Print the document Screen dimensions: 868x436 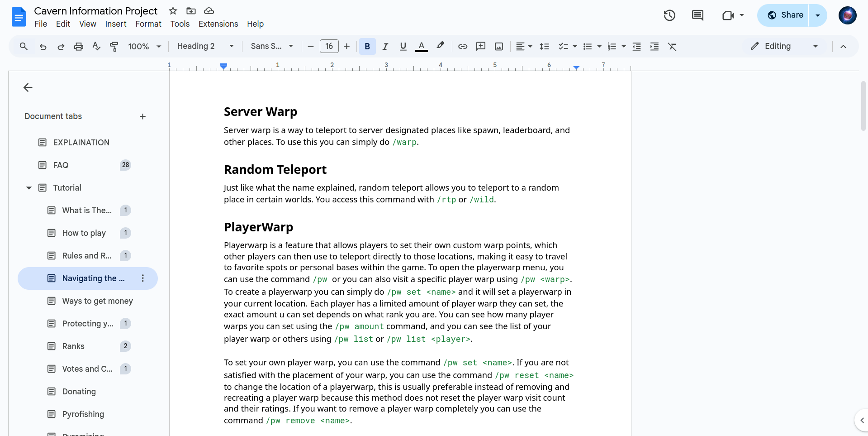click(x=79, y=46)
